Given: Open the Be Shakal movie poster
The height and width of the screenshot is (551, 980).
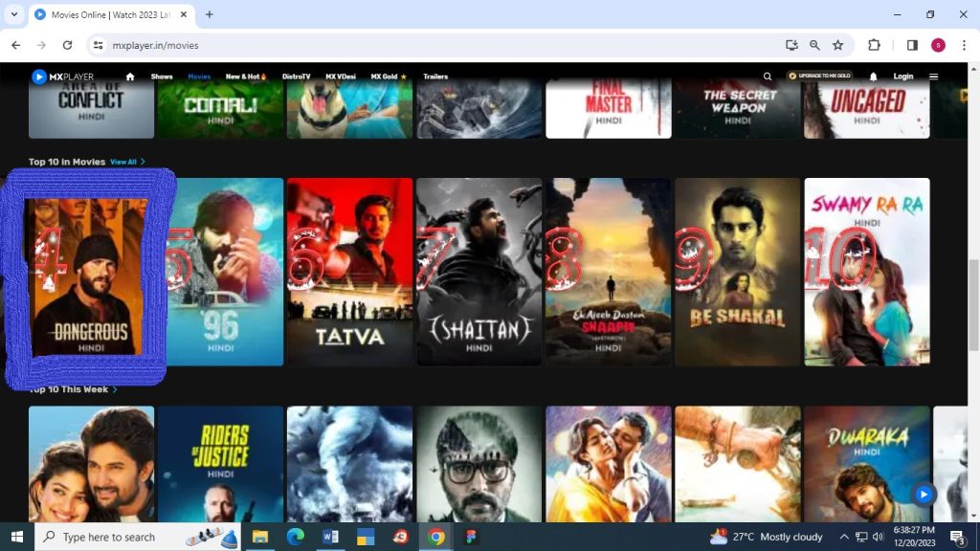Looking at the screenshot, I should [x=738, y=272].
